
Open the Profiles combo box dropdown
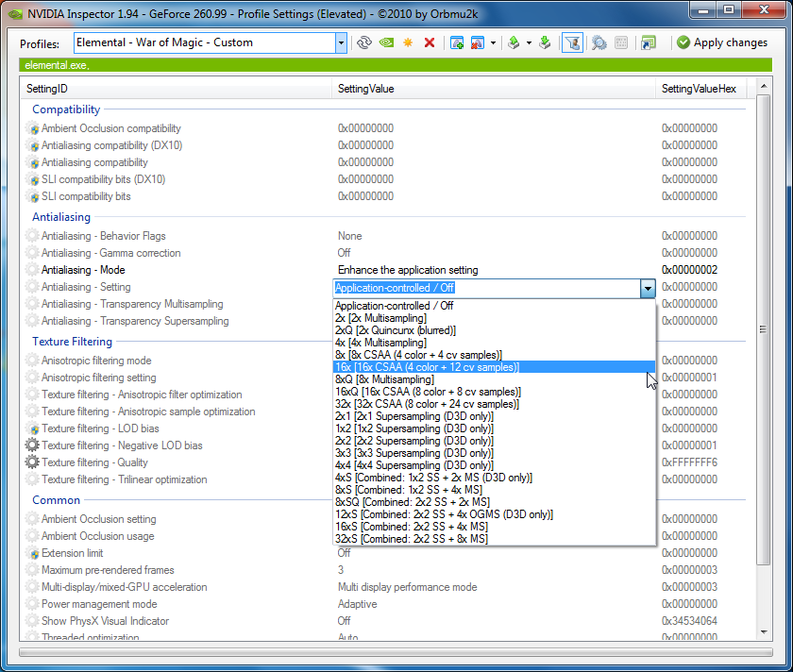coord(341,42)
